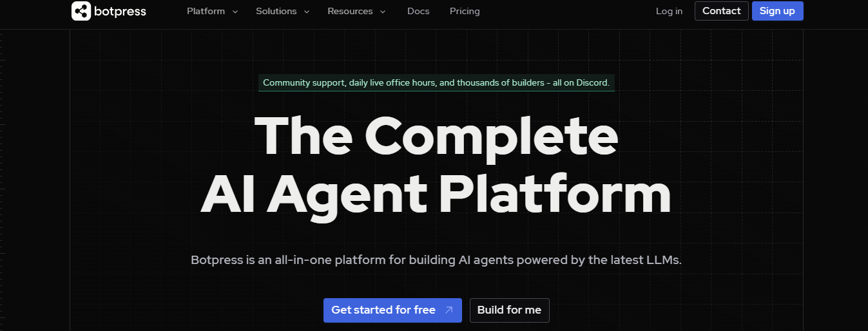Open the Resources menu
Image resolution: width=868 pixels, height=331 pixels.
click(350, 11)
